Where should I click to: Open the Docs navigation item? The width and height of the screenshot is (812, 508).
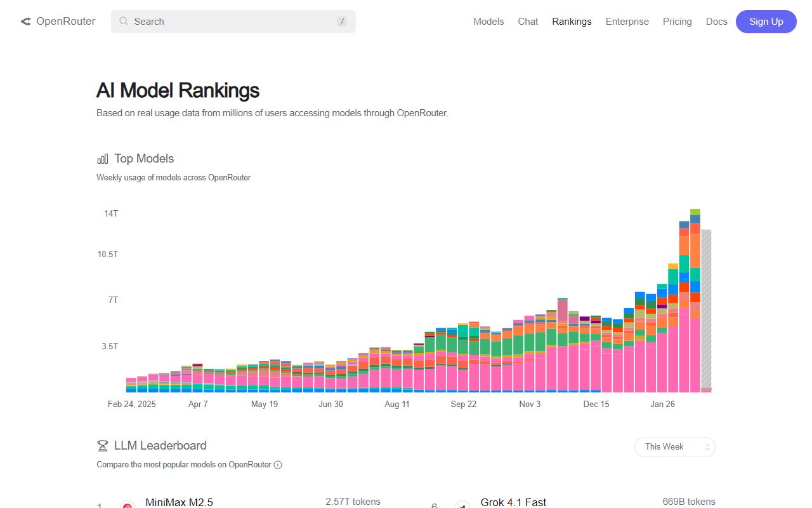[x=716, y=21]
